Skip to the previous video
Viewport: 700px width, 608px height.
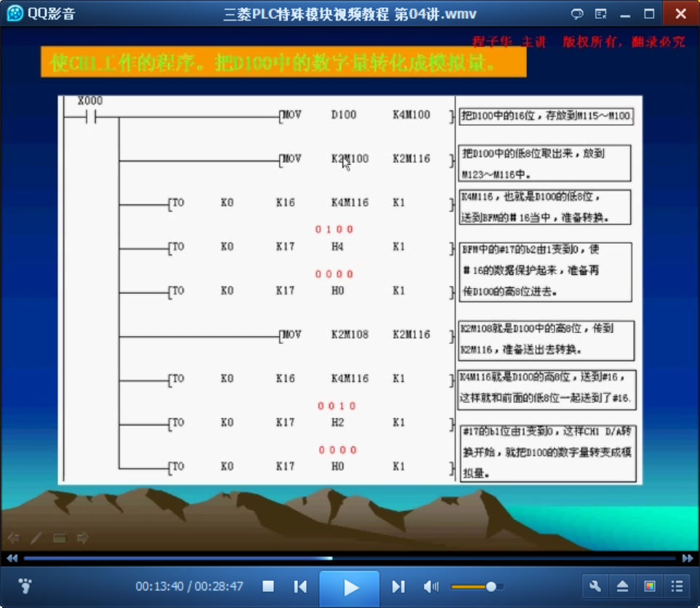(x=300, y=586)
